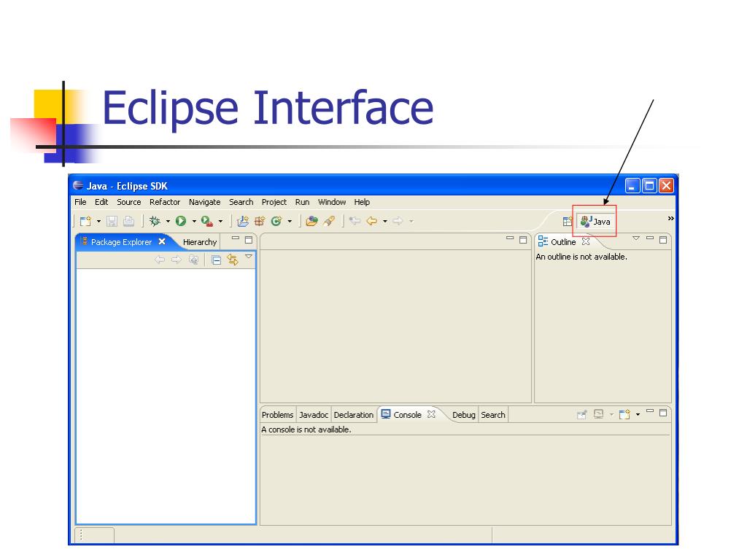Click Package Explorer Up level icon
Viewport: 747px width, 560px height.
[x=193, y=260]
